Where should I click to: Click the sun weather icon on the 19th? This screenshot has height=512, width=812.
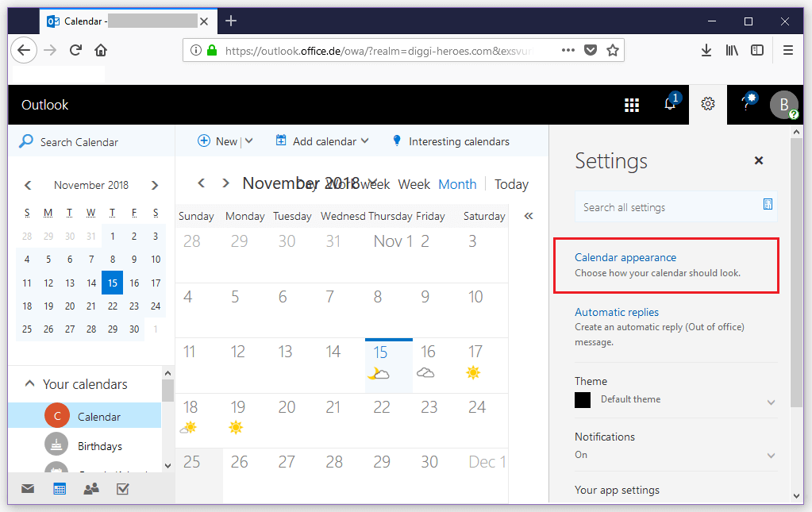pyautogui.click(x=236, y=428)
